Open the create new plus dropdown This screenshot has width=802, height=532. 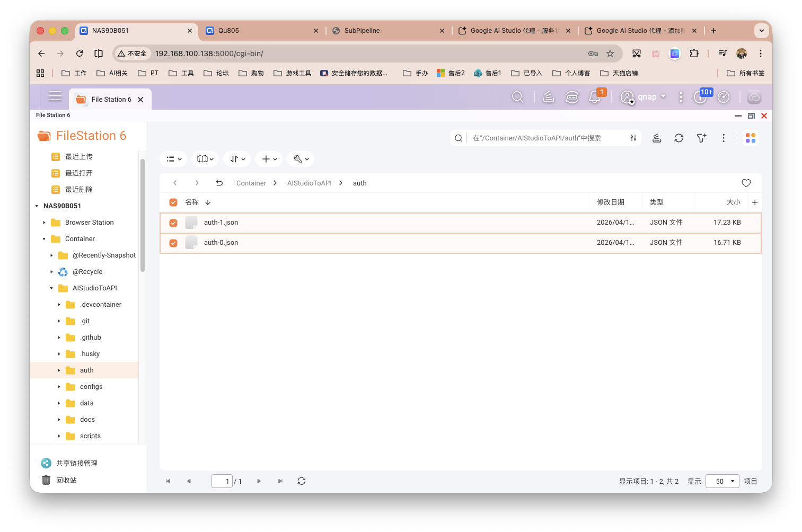[x=269, y=159]
